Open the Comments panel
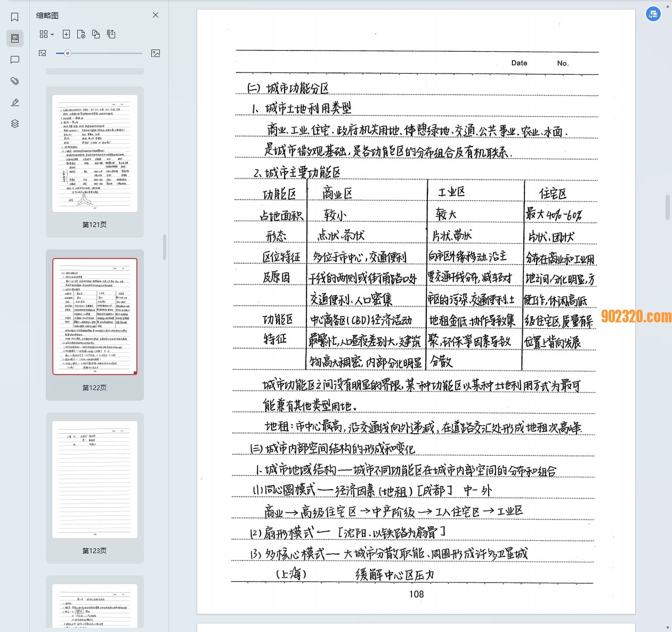Viewport: 672px width, 632px height. [14, 59]
